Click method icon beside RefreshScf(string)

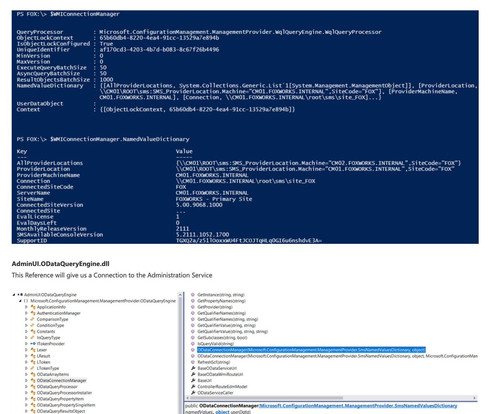pos(193,362)
